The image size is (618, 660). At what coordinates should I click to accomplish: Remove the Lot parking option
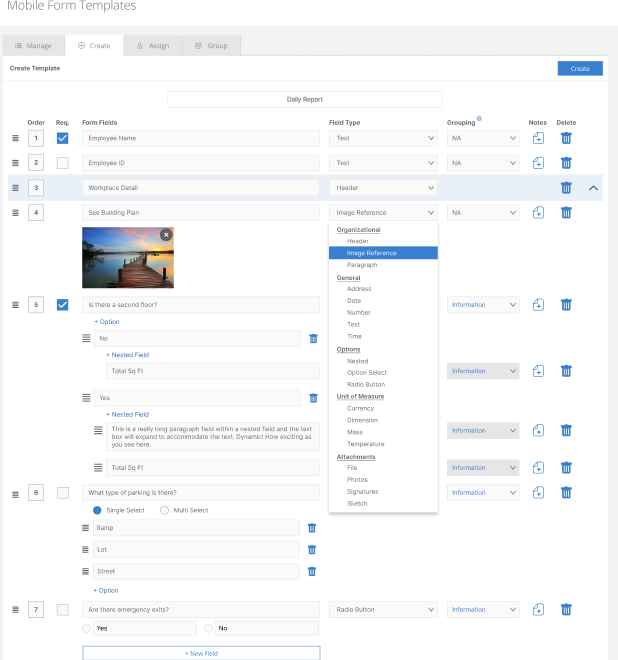pos(312,550)
